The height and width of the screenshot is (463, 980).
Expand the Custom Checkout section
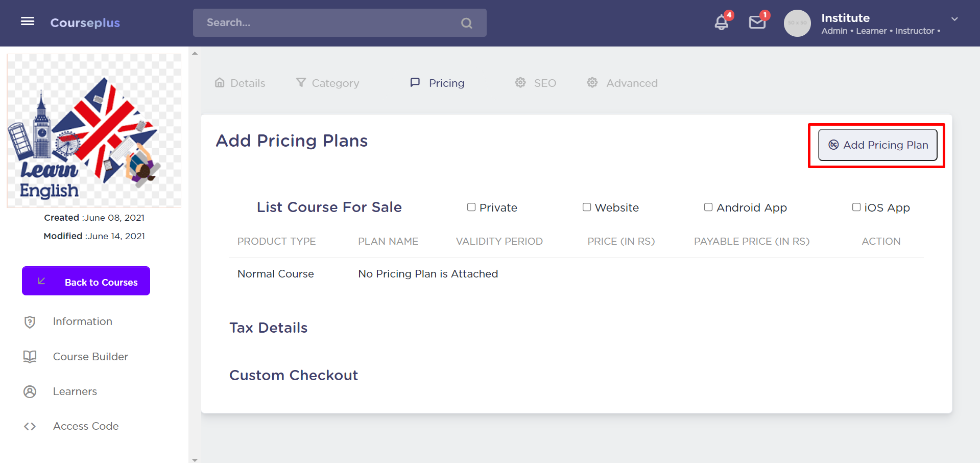[294, 375]
